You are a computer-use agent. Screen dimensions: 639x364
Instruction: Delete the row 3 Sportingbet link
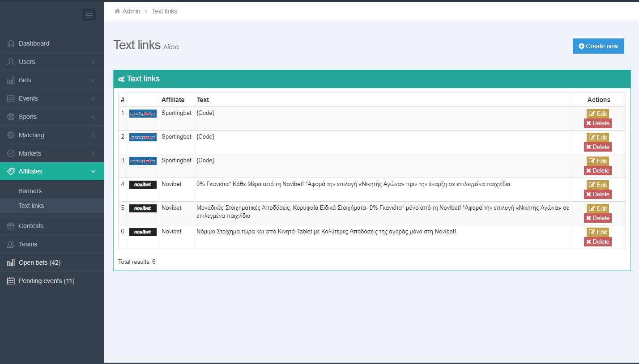[x=597, y=171]
